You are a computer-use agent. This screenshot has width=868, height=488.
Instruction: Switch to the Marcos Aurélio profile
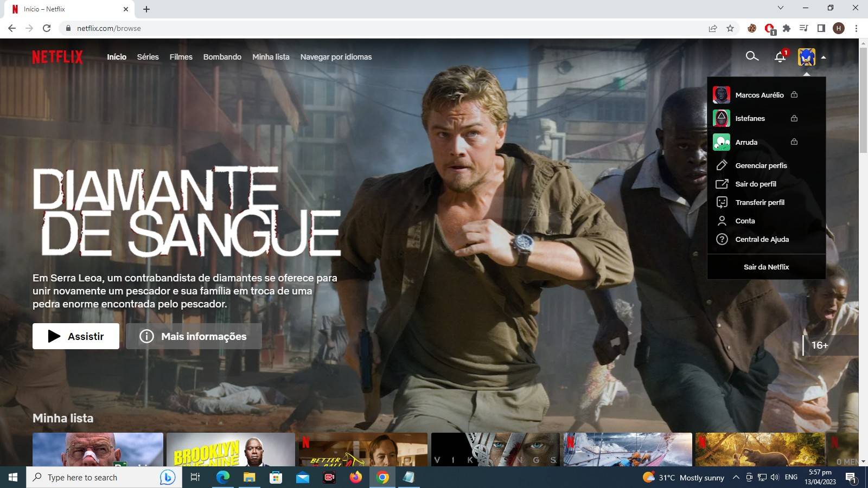point(759,95)
